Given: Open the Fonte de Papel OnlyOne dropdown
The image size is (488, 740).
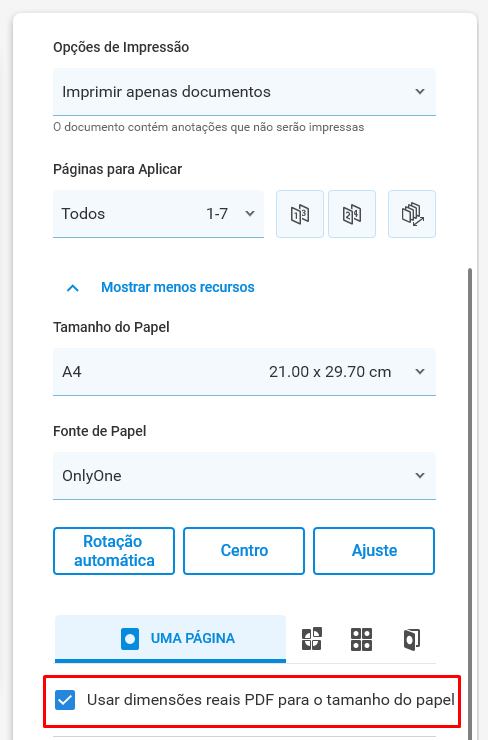Looking at the screenshot, I should click(x=244, y=476).
